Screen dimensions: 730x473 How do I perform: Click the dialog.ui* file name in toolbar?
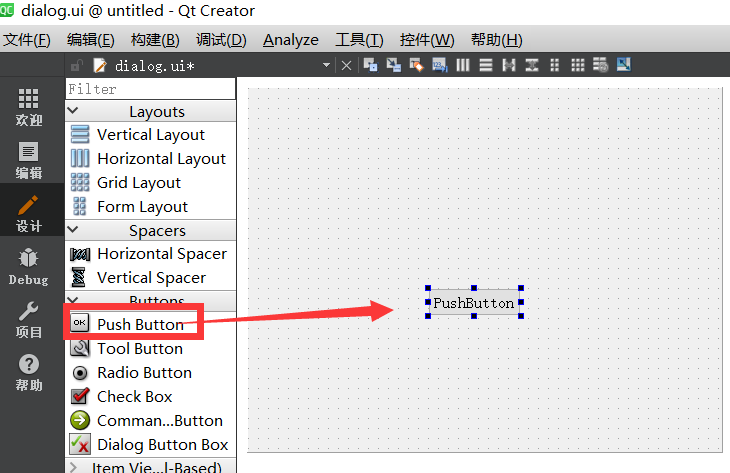click(155, 66)
